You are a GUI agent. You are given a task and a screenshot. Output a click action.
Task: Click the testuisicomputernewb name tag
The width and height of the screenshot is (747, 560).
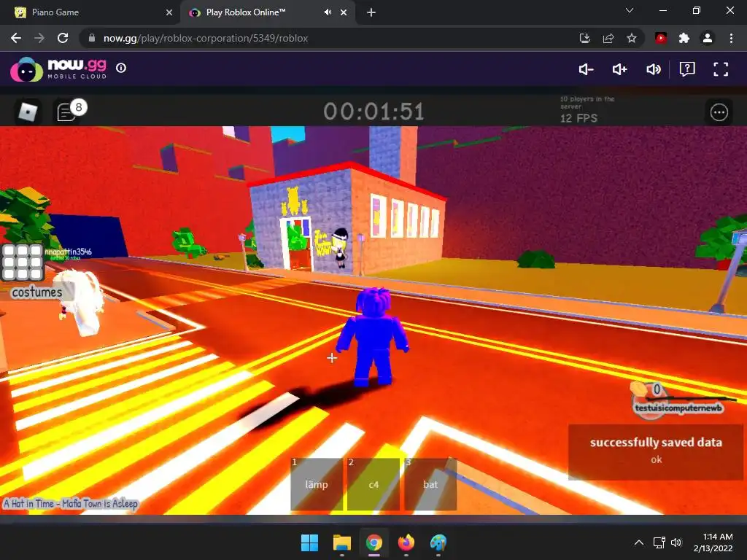[678, 408]
